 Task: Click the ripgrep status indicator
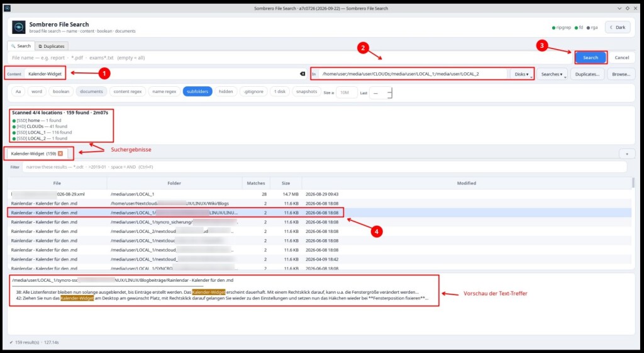(x=562, y=28)
